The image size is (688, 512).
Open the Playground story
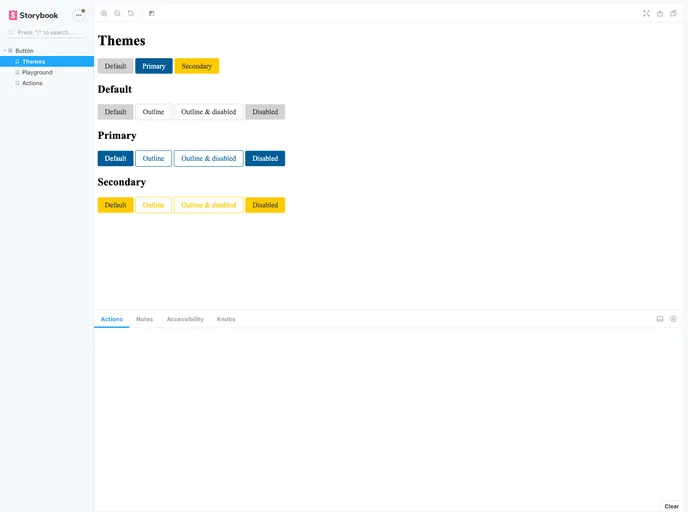(37, 72)
